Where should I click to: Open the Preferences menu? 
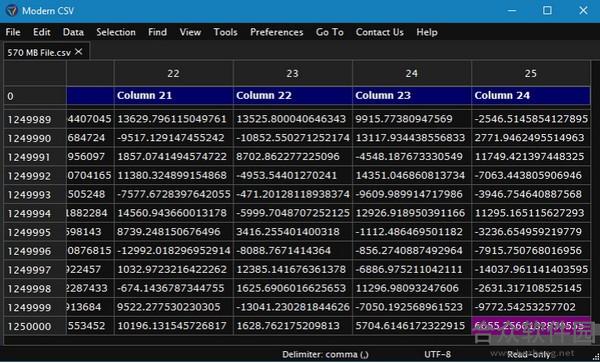(x=277, y=32)
